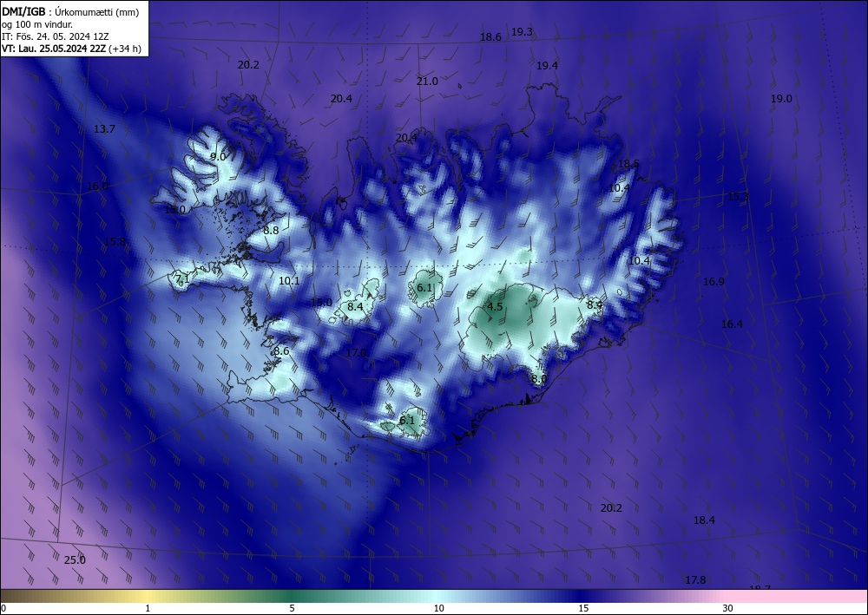The image size is (868, 615).
Task: Select the 4.5 value on Vatnajökull glacier
Action: tap(495, 307)
